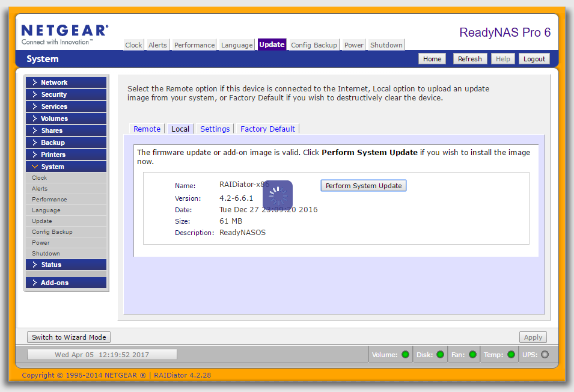The width and height of the screenshot is (574, 392).
Task: Open the update Settings tab
Action: point(215,129)
